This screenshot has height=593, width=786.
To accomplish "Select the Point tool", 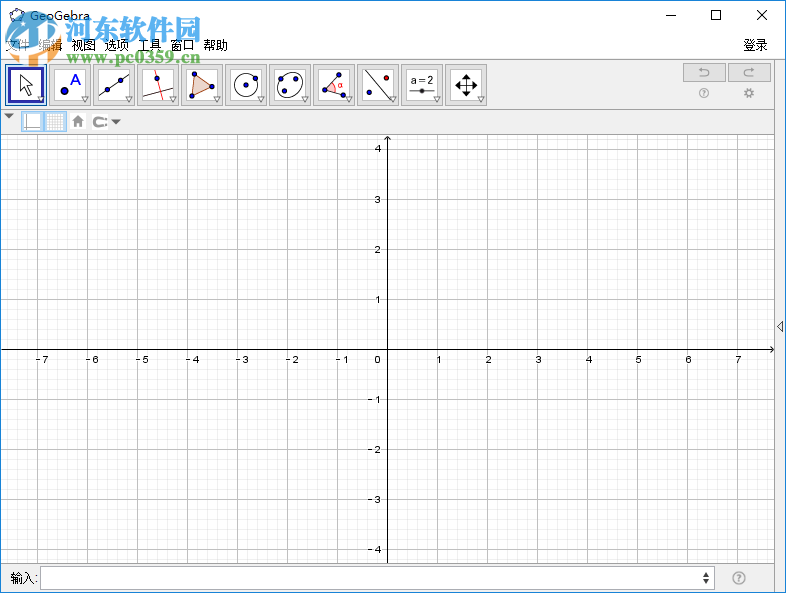I will pos(70,85).
